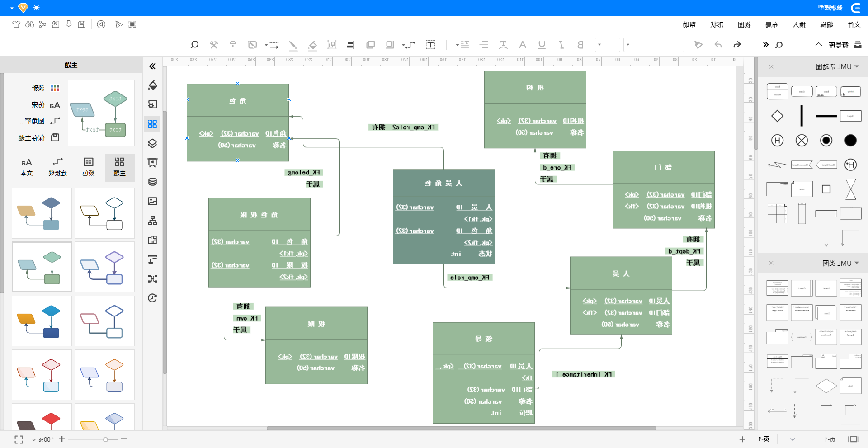The width and height of the screenshot is (868, 448).
Task: Open the org-chart icon in vertical sidebar
Action: [x=152, y=221]
